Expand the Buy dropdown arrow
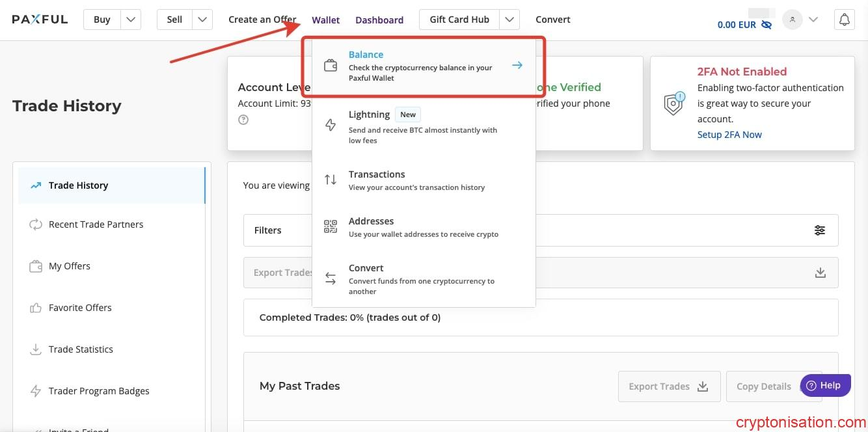 click(x=131, y=20)
